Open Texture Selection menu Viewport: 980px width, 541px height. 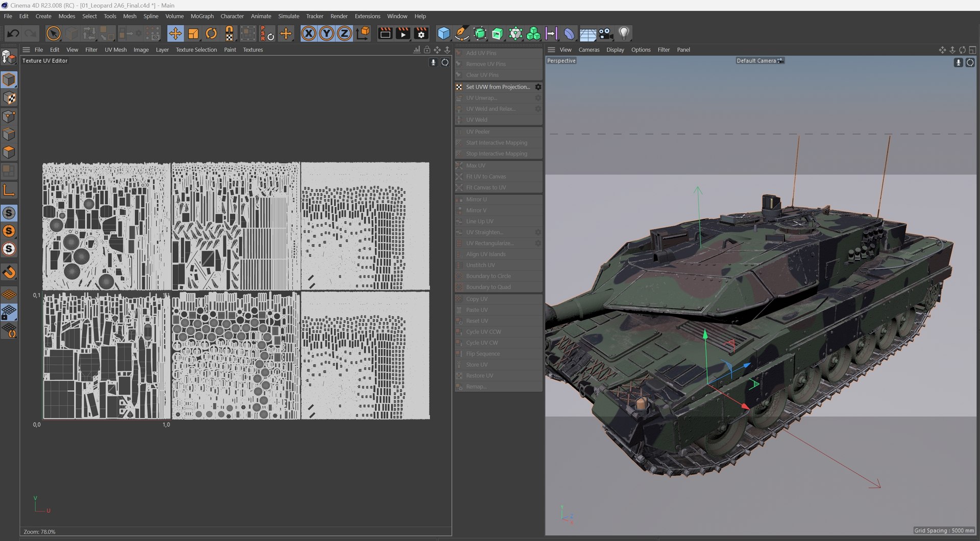[196, 50]
